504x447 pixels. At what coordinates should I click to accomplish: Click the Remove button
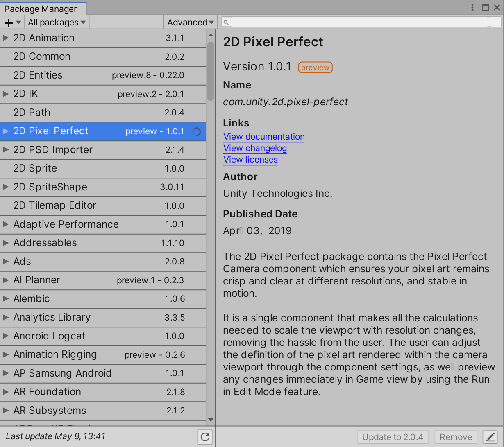(x=456, y=437)
